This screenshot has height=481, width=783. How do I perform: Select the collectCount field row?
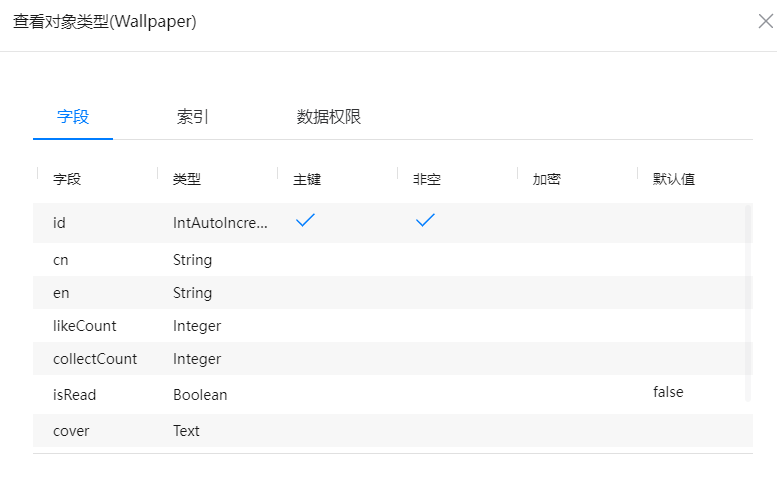tap(95, 359)
